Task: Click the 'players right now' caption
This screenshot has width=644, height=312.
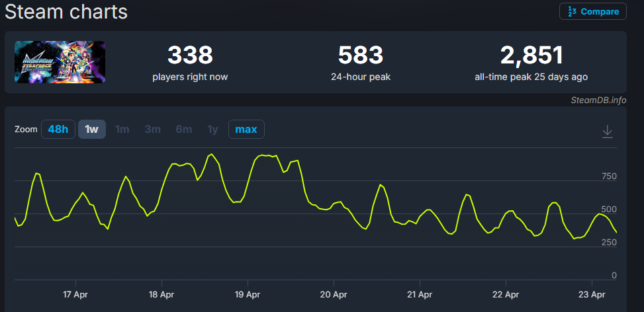Action: point(190,77)
